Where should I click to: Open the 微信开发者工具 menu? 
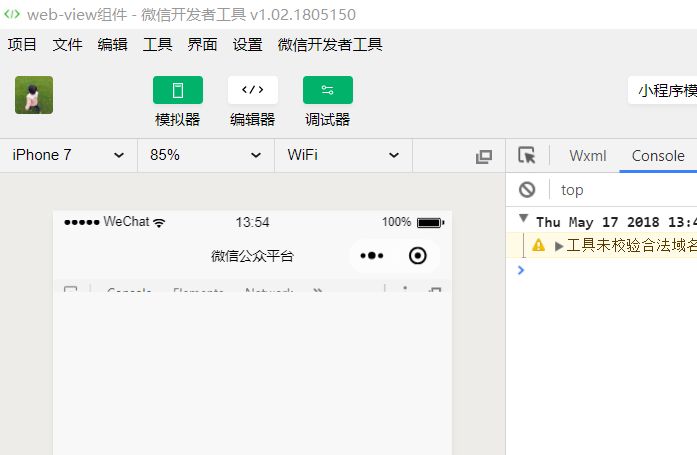pos(330,44)
